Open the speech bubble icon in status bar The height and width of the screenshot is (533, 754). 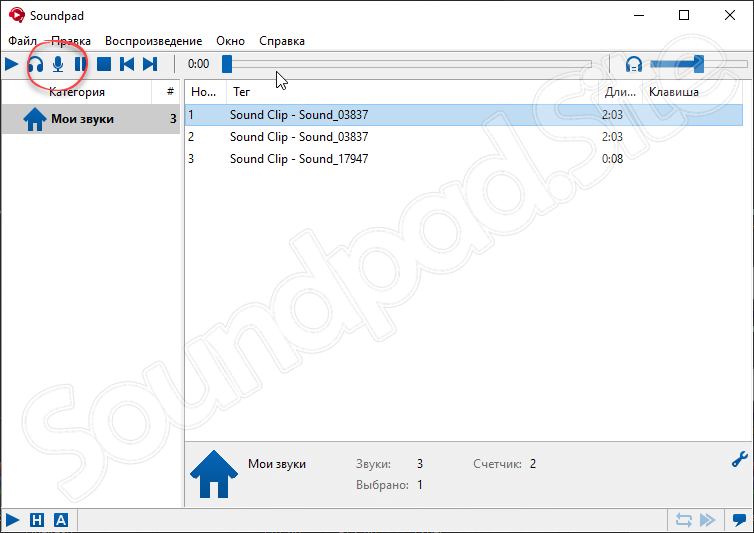pos(739,520)
